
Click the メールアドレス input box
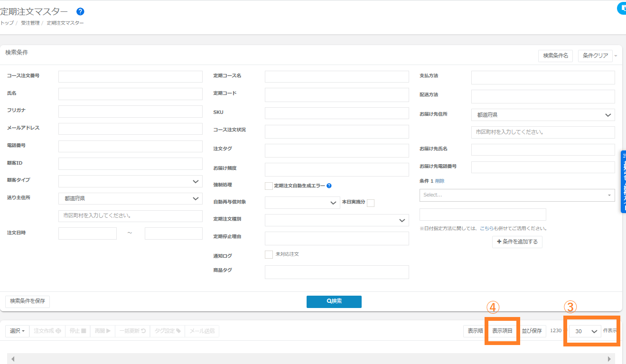131,129
